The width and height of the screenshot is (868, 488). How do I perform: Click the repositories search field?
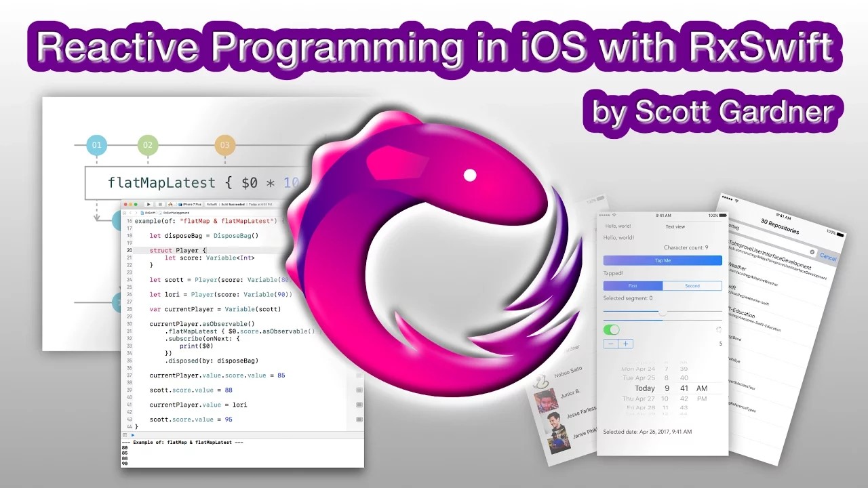tap(772, 240)
